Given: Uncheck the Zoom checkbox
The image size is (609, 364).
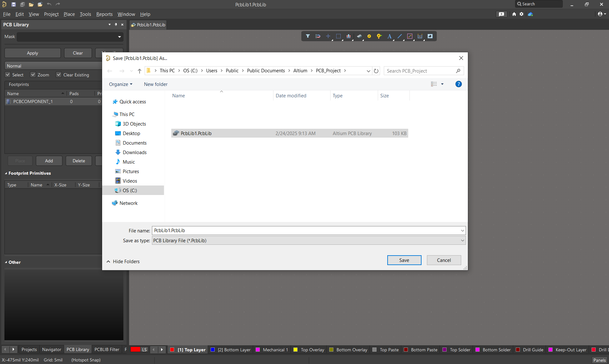Looking at the screenshot, I should pos(33,75).
